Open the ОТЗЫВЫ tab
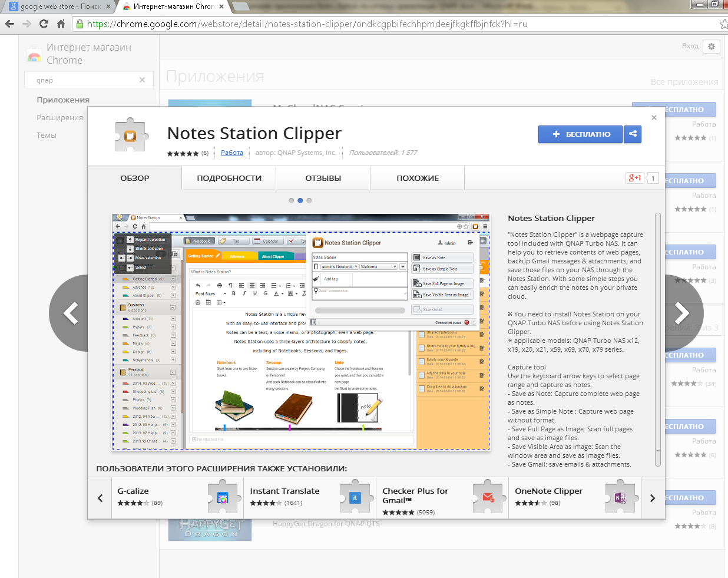 coord(323,178)
